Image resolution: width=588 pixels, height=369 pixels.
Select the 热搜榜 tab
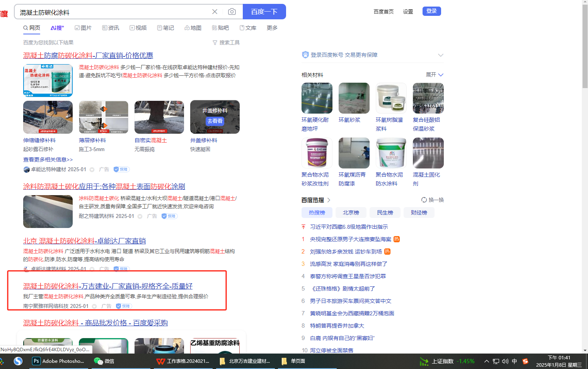317,213
